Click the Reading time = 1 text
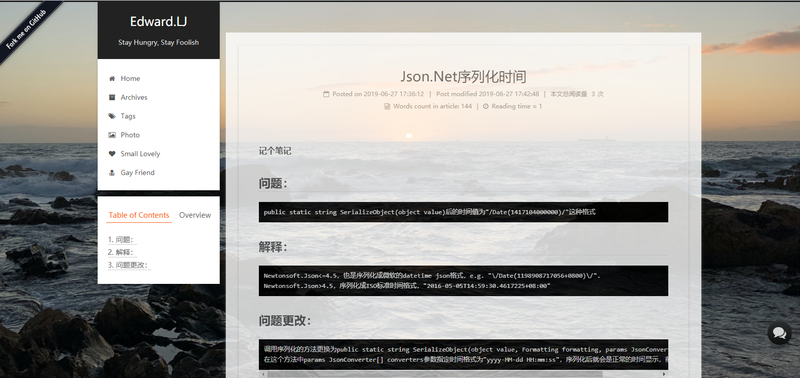The width and height of the screenshot is (800, 378). click(517, 107)
